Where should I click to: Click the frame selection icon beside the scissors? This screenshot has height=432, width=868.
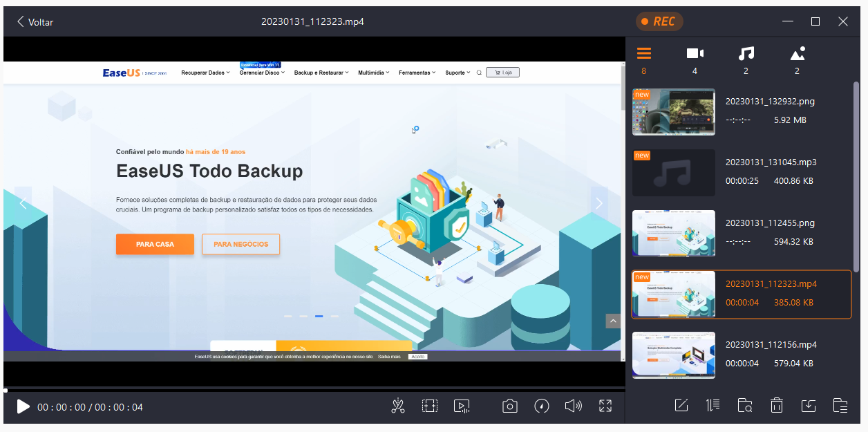tap(430, 406)
